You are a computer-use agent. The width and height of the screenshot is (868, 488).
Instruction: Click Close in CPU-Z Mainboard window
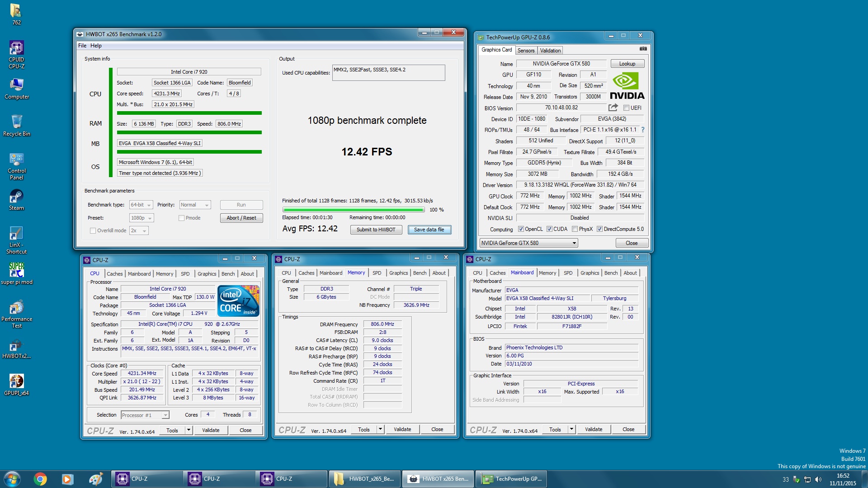point(628,429)
